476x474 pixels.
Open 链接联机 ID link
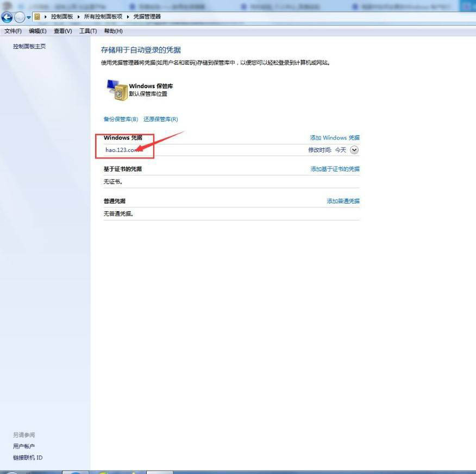point(28,458)
